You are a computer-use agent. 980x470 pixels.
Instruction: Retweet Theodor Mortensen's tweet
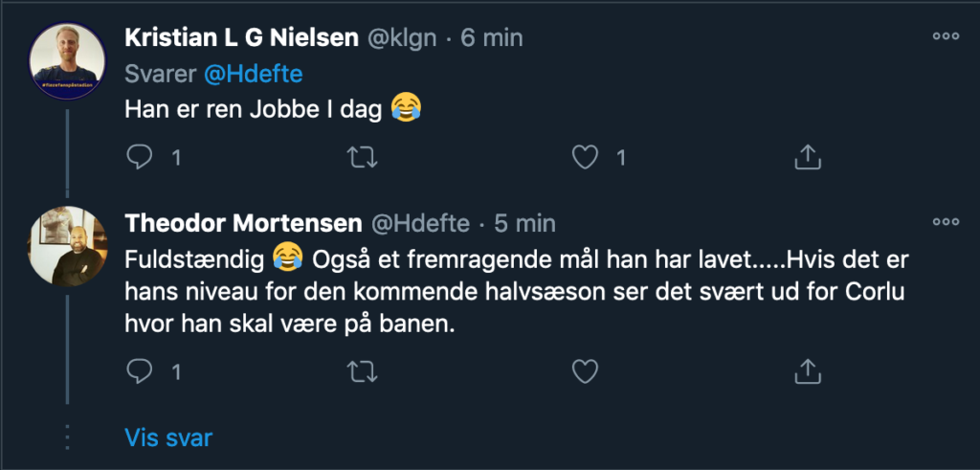(361, 370)
